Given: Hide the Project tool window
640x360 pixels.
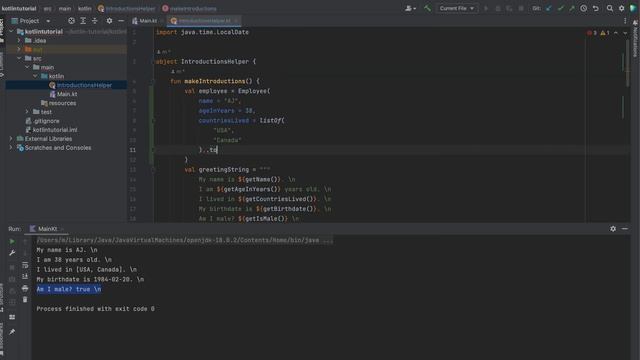Looking at the screenshot, I should click(x=121, y=21).
